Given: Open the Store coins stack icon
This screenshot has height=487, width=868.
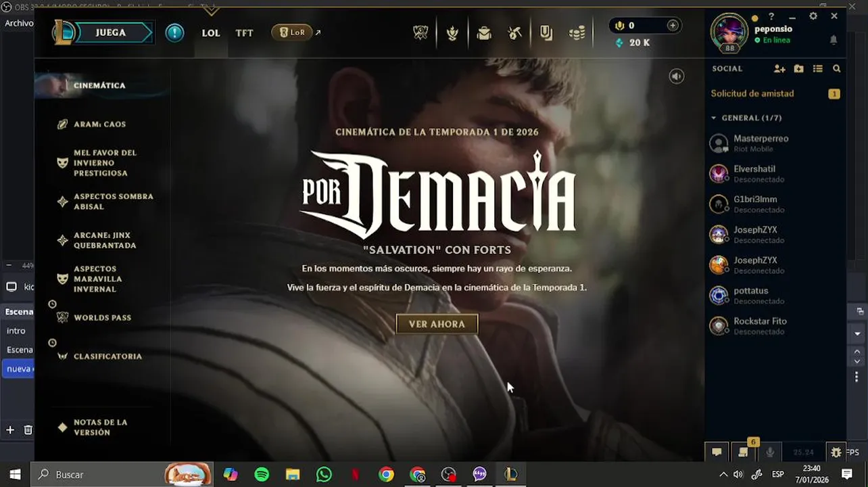Looking at the screenshot, I should click(x=577, y=32).
